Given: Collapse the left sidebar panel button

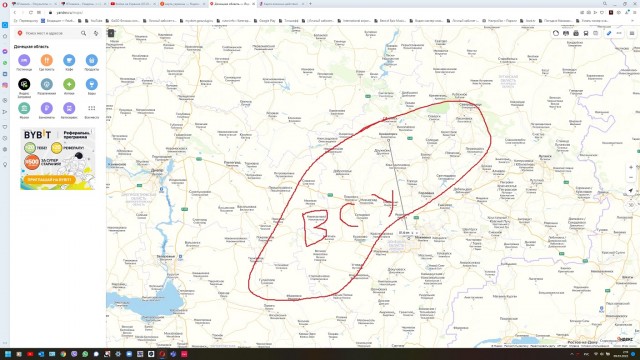Looking at the screenshot, I should pyautogui.click(x=111, y=33).
